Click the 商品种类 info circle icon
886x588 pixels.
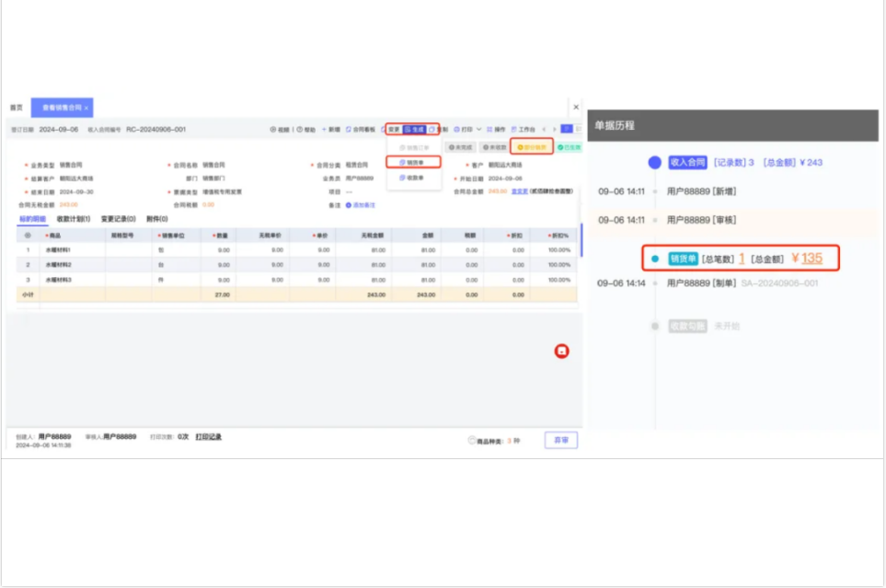pos(472,441)
